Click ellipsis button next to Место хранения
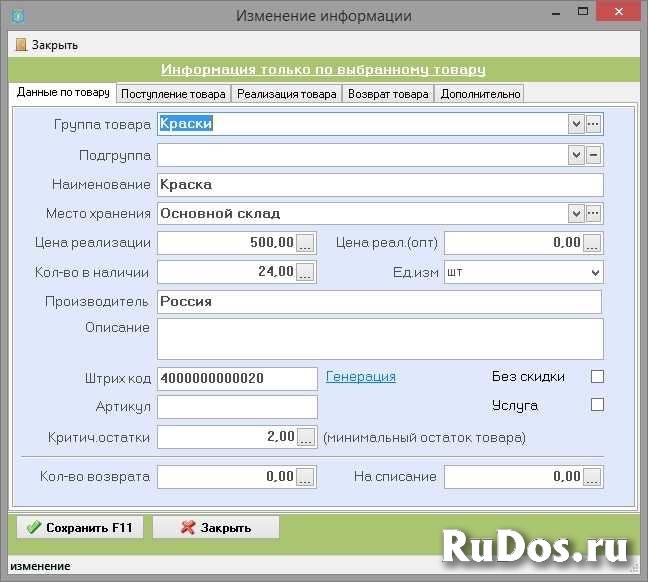 [593, 213]
